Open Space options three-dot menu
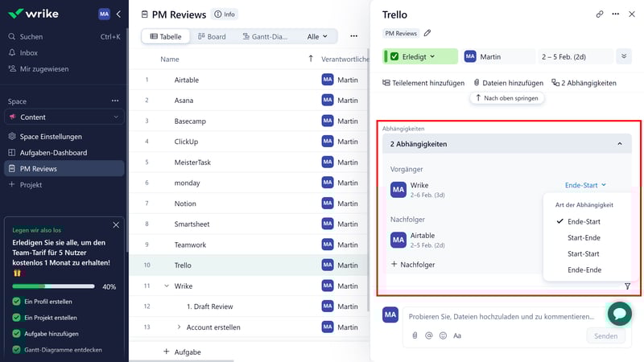 tap(115, 101)
